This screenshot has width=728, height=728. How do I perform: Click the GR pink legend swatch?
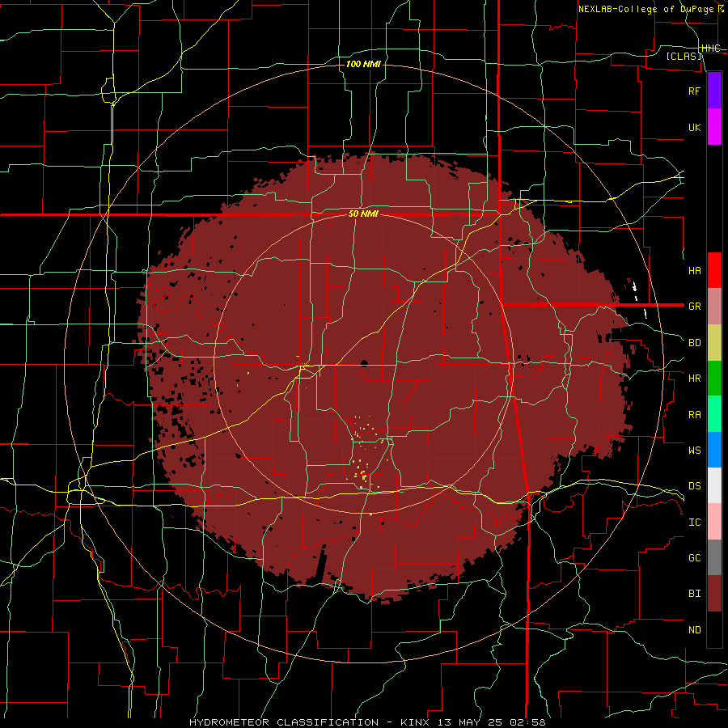(x=714, y=307)
